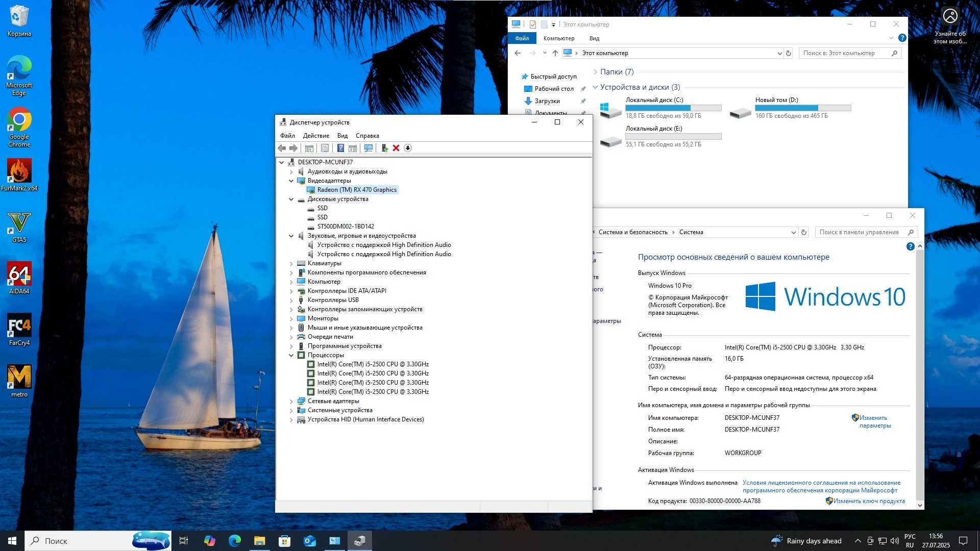The width and height of the screenshot is (980, 551).
Task: Select AIDA64 desktop icon
Action: coord(19,278)
